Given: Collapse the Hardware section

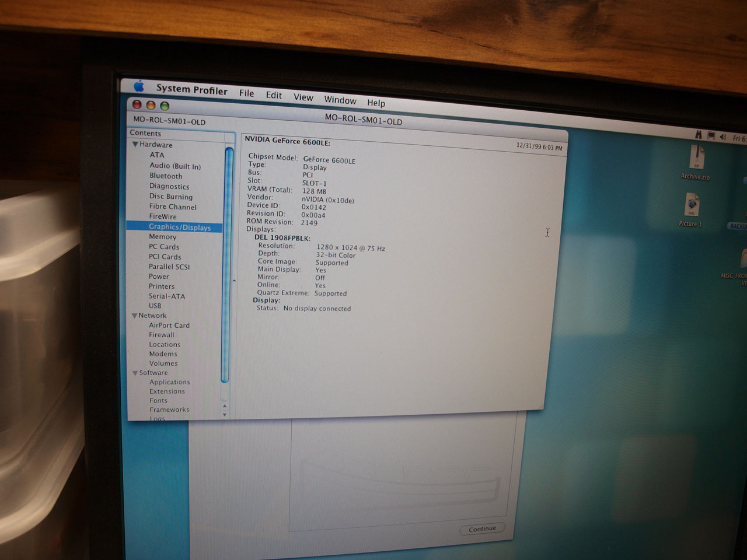Looking at the screenshot, I should tap(135, 144).
